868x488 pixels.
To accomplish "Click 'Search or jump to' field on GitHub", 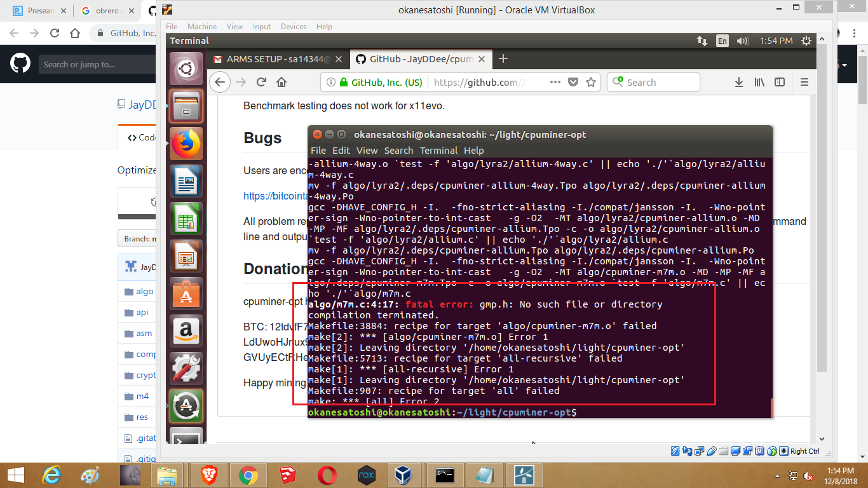I will [x=97, y=64].
